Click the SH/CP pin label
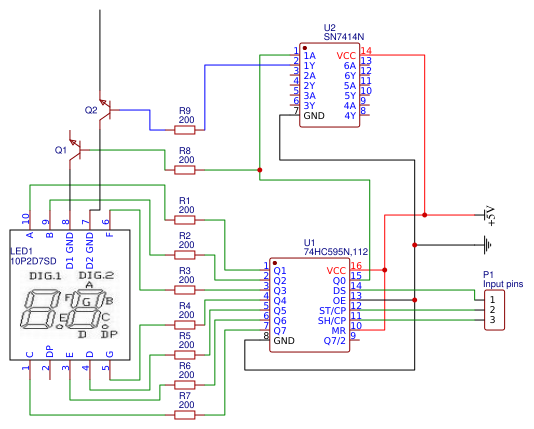 point(332,321)
